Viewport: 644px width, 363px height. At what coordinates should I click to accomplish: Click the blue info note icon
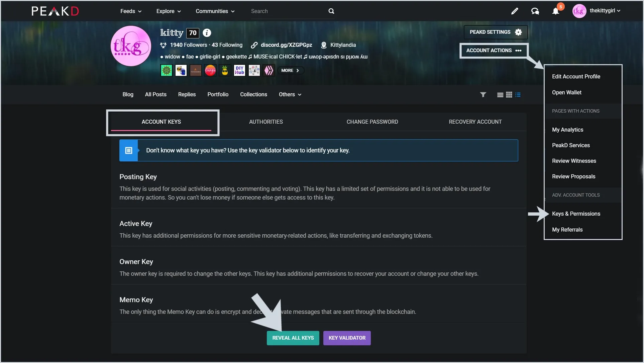coord(128,150)
